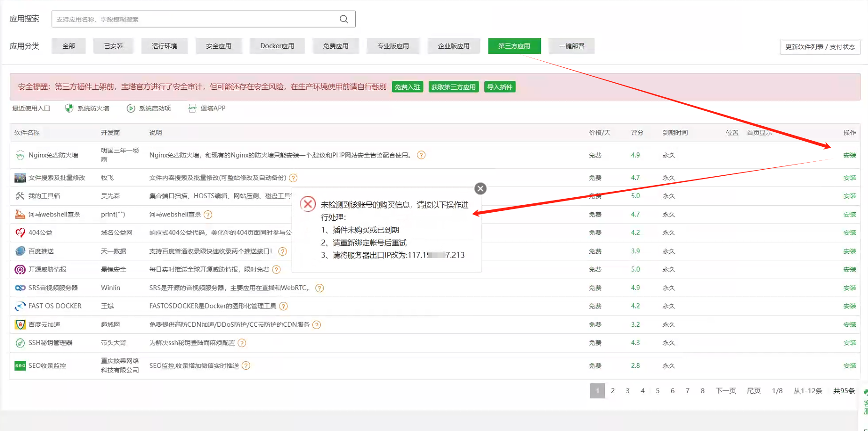Click the 导入插件 button
Screen dimensions: 868x431
click(500, 87)
